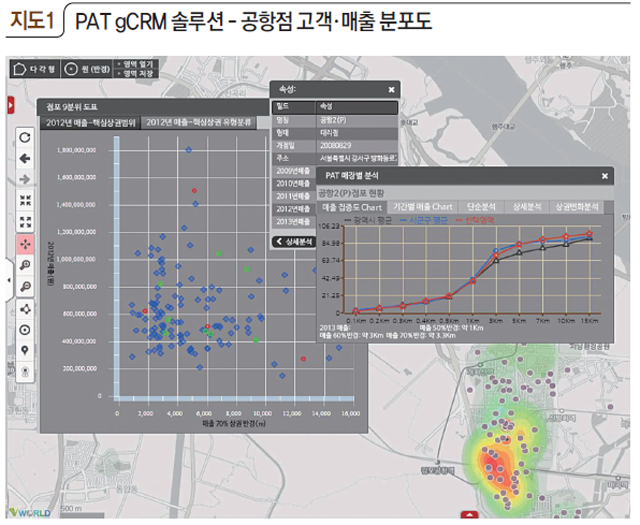Expand the left side panel handle arrow
The width and height of the screenshot is (640, 525).
(9, 280)
